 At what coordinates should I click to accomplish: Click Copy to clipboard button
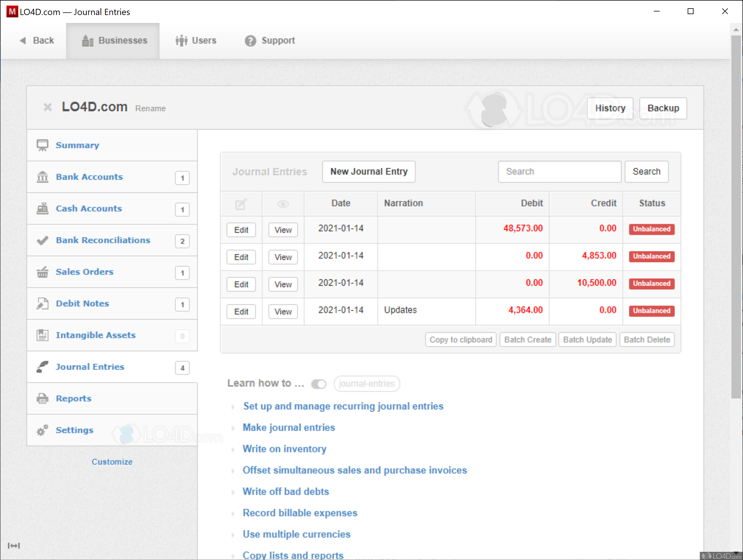tap(461, 340)
